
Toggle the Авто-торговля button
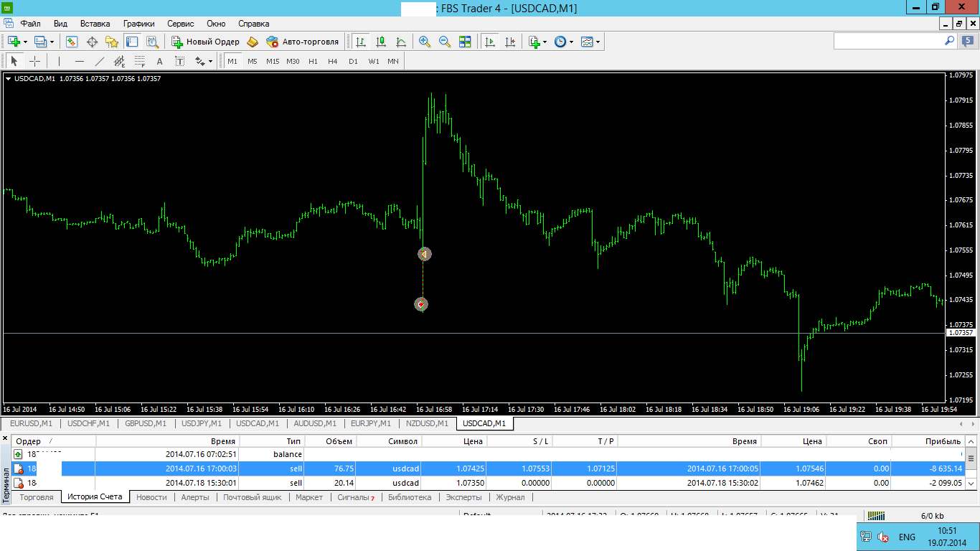click(x=302, y=42)
